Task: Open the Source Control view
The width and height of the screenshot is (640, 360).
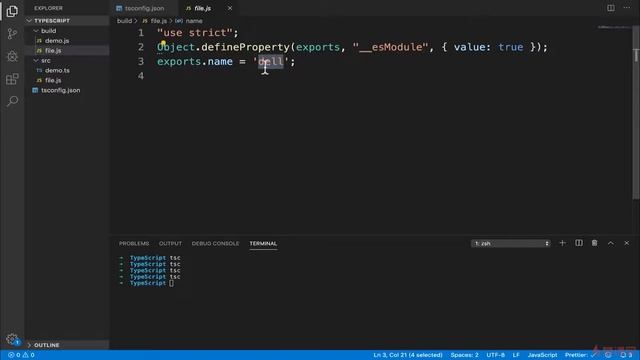Action: pyautogui.click(x=12, y=33)
